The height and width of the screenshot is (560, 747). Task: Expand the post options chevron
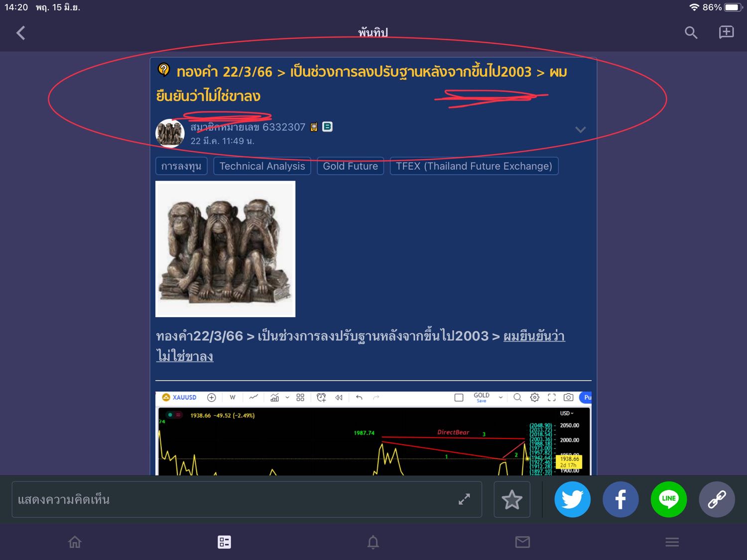point(580,130)
